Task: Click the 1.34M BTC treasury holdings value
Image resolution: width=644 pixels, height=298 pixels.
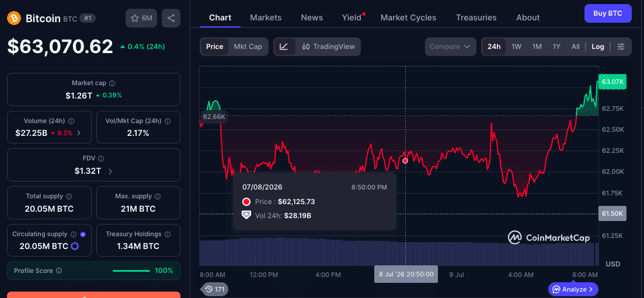Action: pos(138,246)
